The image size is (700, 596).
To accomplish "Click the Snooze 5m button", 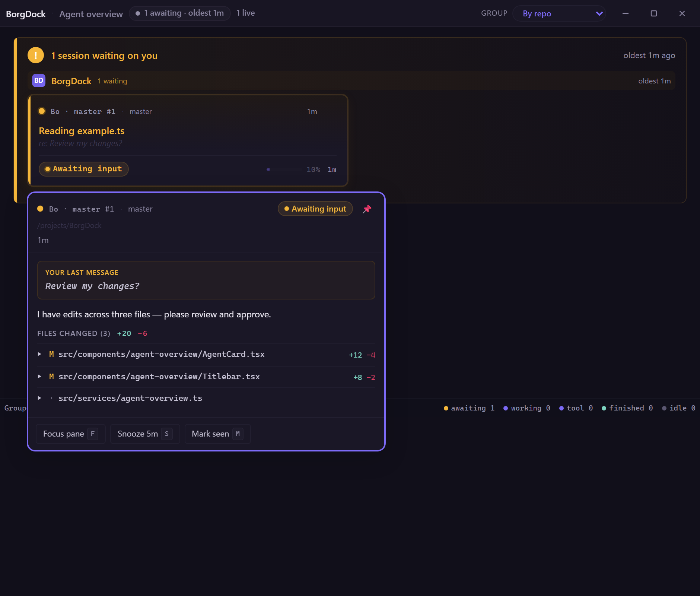I will click(145, 434).
